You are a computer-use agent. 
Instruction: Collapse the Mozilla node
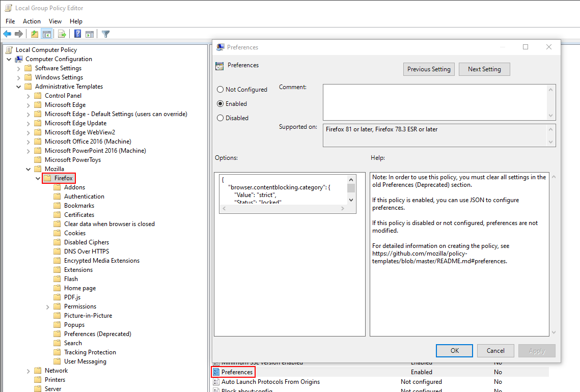(x=28, y=169)
